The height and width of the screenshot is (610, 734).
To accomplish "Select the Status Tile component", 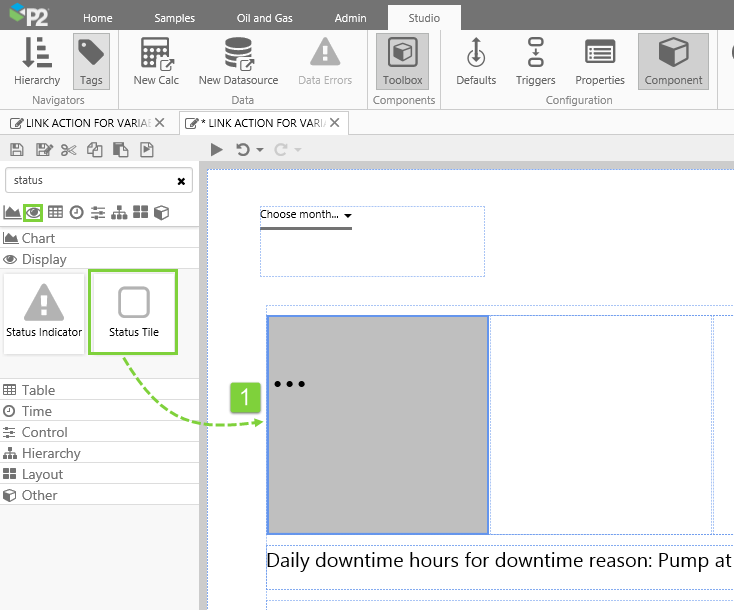I will point(134,311).
